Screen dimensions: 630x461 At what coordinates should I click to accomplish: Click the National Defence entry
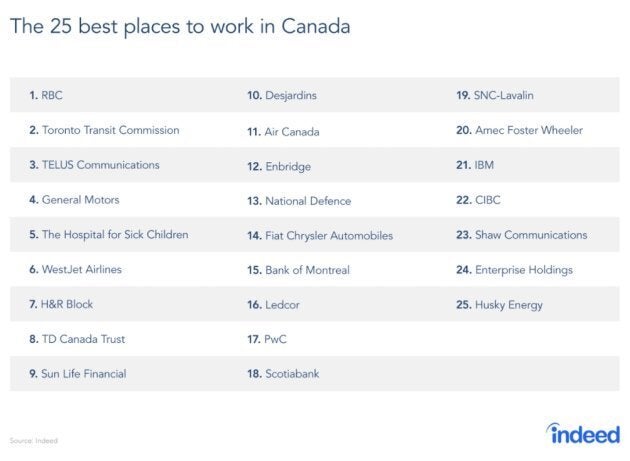pos(299,201)
